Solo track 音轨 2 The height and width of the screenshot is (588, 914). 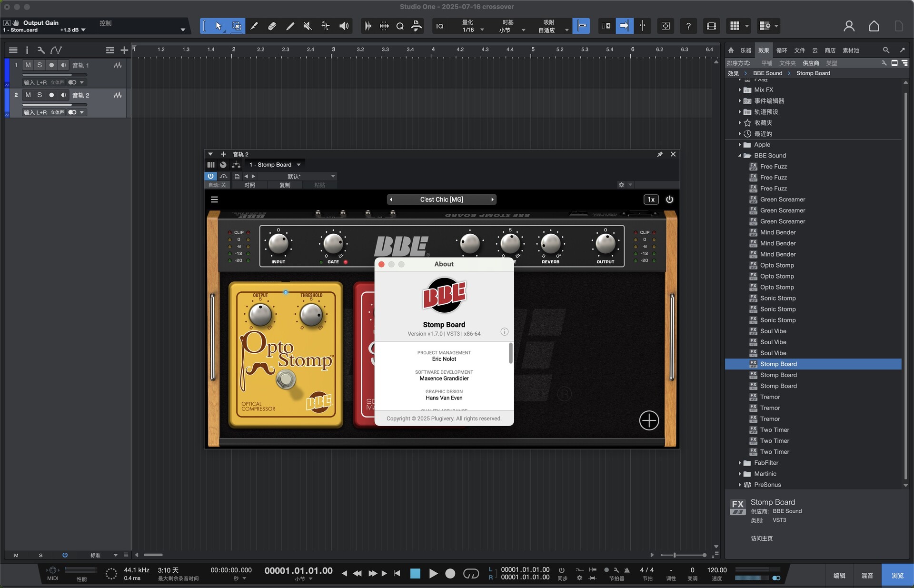pos(40,95)
